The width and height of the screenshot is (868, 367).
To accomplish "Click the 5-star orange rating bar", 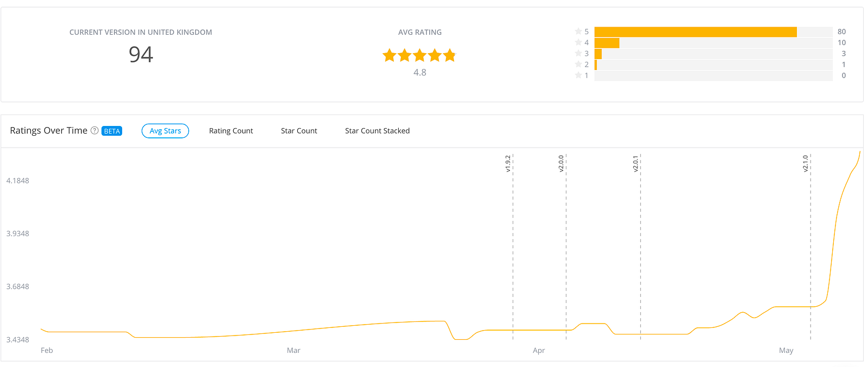I will 695,32.
